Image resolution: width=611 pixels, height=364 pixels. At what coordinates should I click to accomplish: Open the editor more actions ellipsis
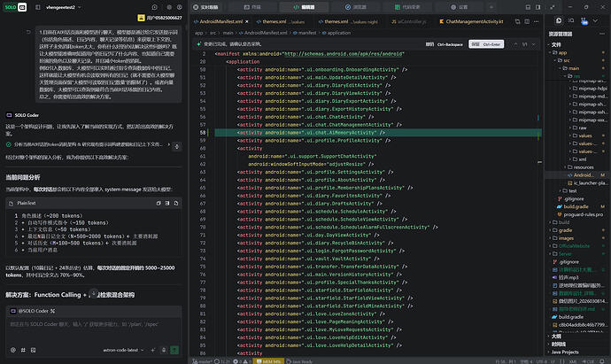537,21
